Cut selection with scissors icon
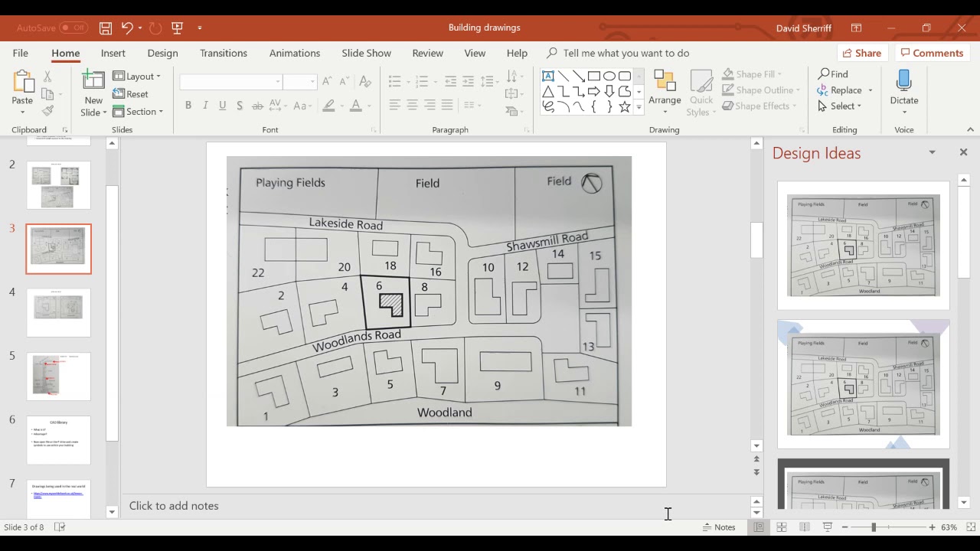980x551 pixels. tap(47, 77)
